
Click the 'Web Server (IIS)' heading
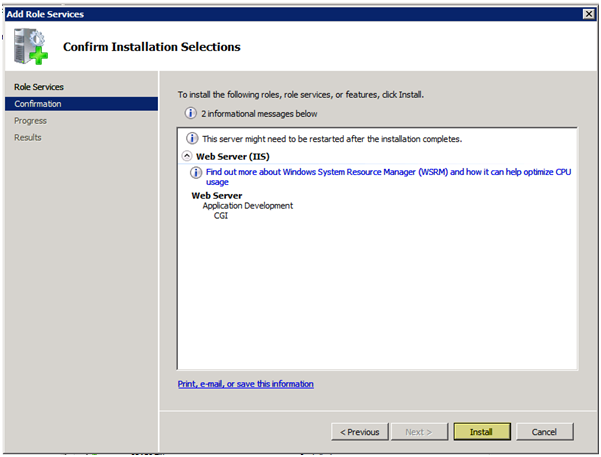pos(233,156)
